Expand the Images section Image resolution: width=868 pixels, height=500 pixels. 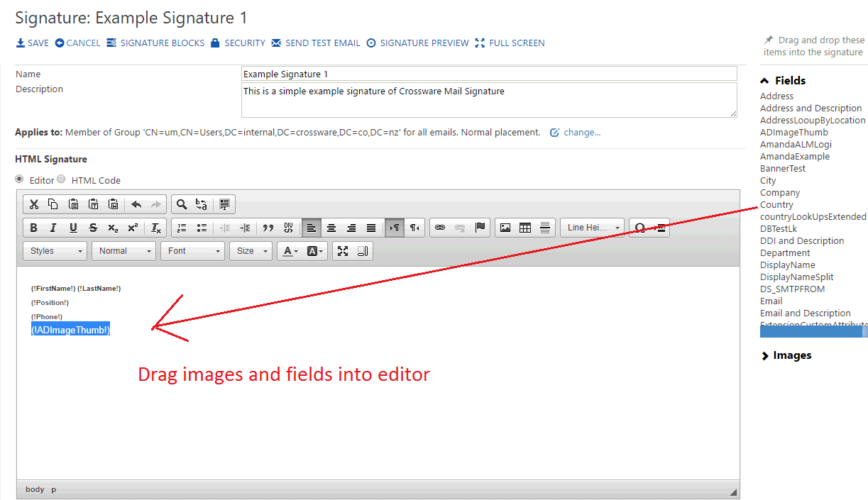tap(786, 355)
